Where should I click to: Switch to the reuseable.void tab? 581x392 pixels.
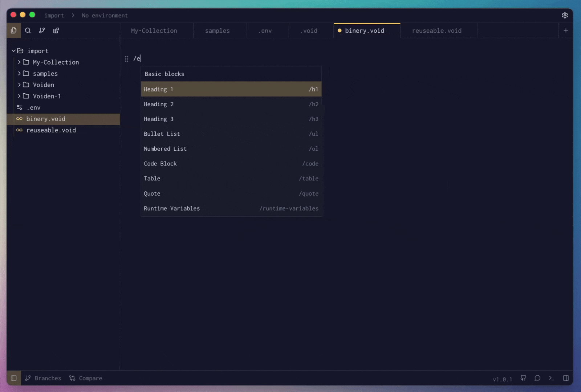[436, 31]
